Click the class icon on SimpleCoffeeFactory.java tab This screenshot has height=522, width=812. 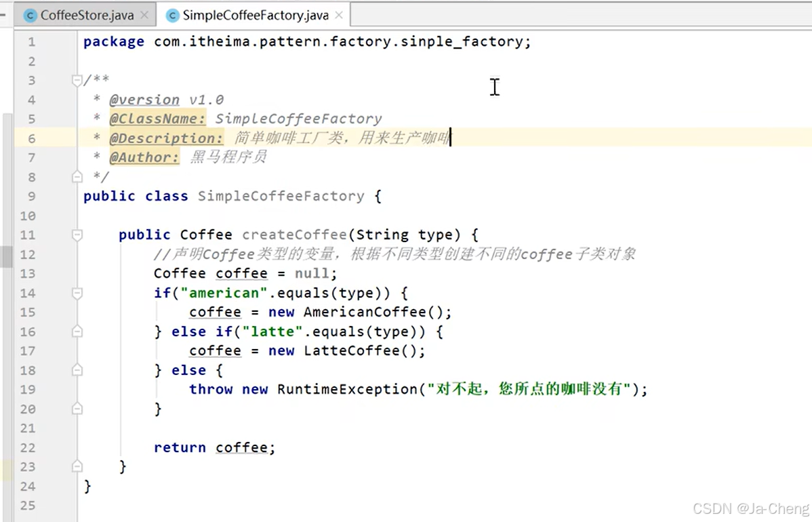(172, 16)
